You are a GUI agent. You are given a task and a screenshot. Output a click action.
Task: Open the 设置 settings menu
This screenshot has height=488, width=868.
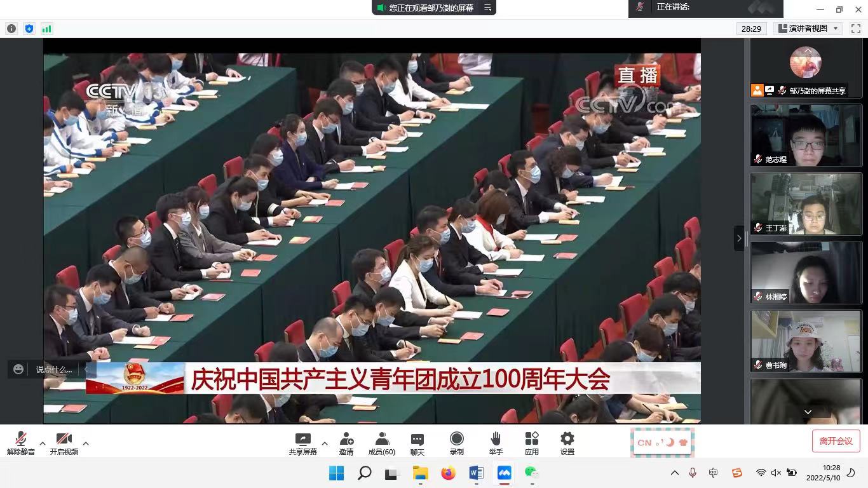[x=567, y=443]
